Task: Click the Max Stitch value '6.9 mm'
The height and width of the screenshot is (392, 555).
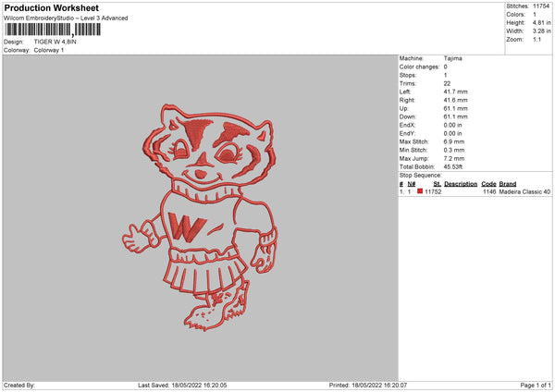Action: [454, 141]
